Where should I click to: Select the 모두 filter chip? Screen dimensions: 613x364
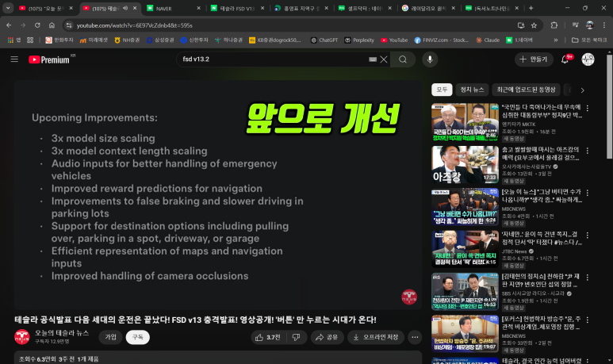442,90
